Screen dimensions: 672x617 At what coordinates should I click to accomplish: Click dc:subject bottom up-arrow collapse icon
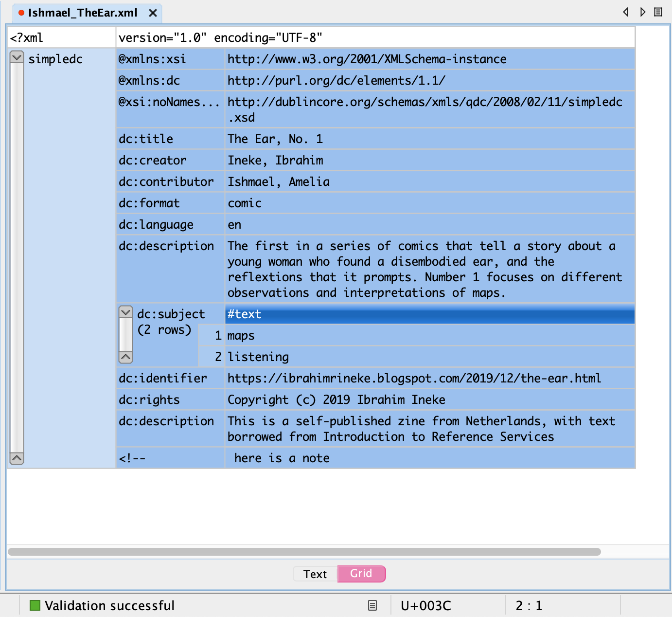pos(126,357)
